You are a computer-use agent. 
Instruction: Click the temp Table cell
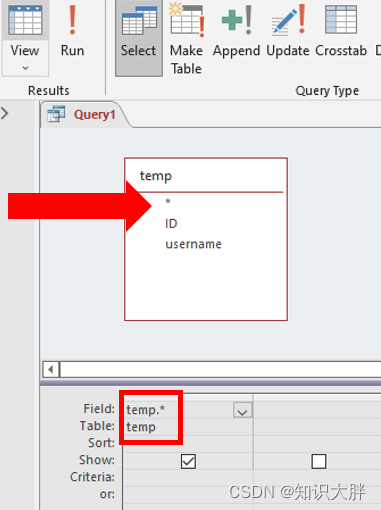(188, 427)
